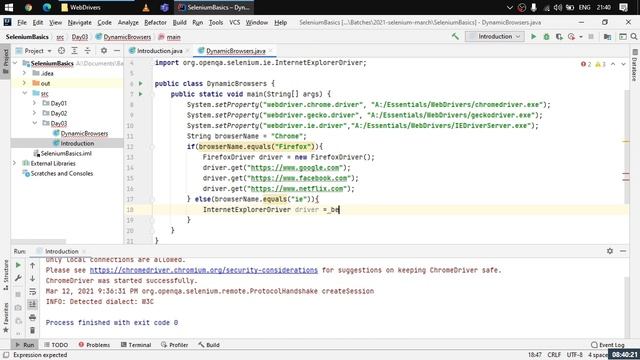Screen dimensions: 640x360
Task: Click Collapse All icon in Project panel
Action: tap(87, 51)
